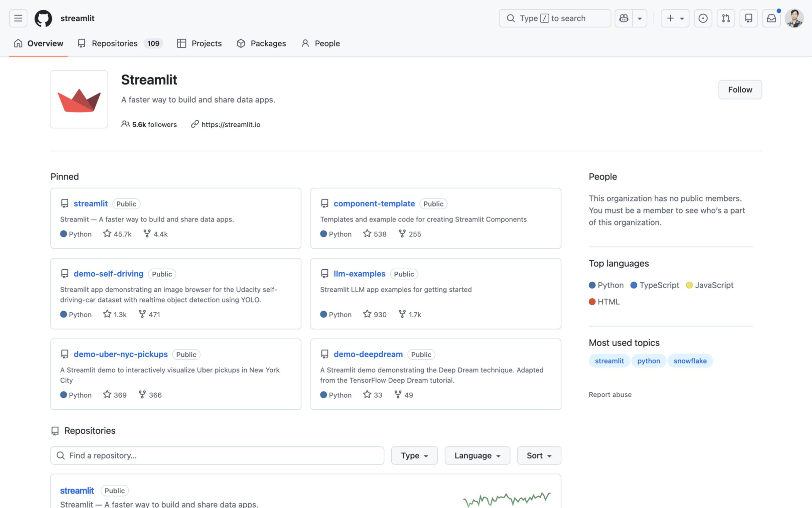This screenshot has height=508, width=812.
Task: View 1.7k forks of llm-examples
Action: pos(410,314)
